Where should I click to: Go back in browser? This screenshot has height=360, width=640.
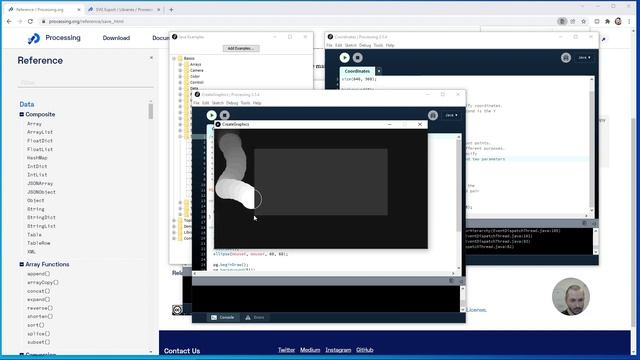click(x=9, y=21)
